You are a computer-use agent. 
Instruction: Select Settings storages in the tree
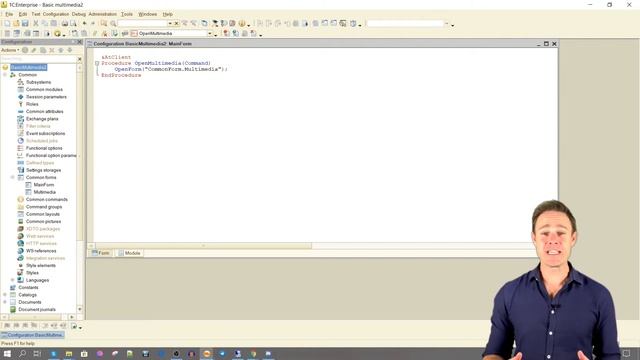[43, 170]
